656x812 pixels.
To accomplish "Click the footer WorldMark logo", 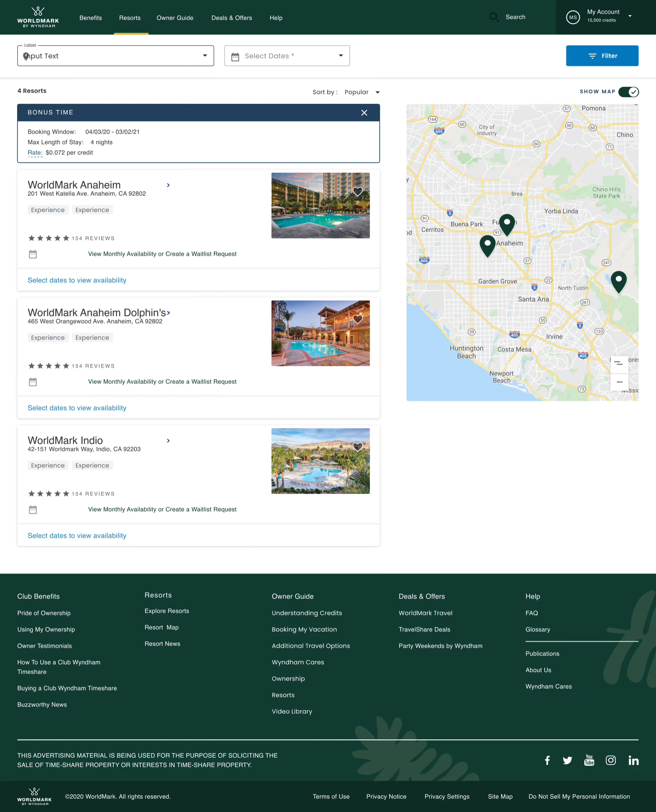I will (34, 796).
